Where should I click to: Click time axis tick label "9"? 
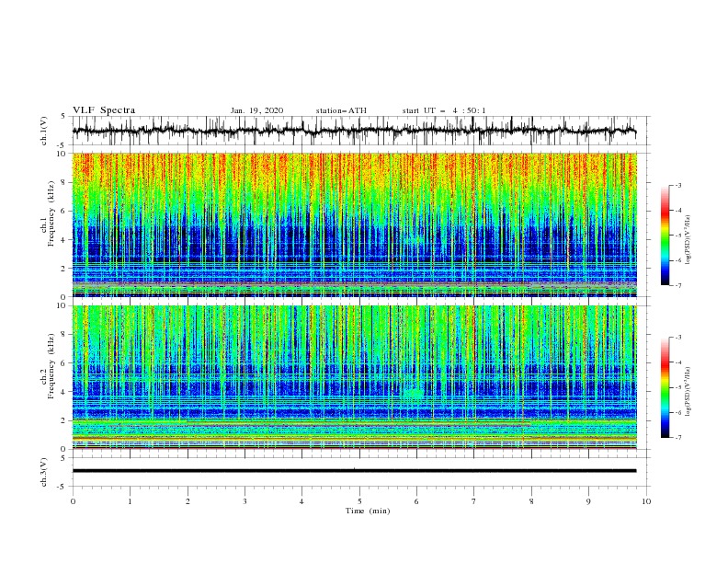[x=588, y=501]
